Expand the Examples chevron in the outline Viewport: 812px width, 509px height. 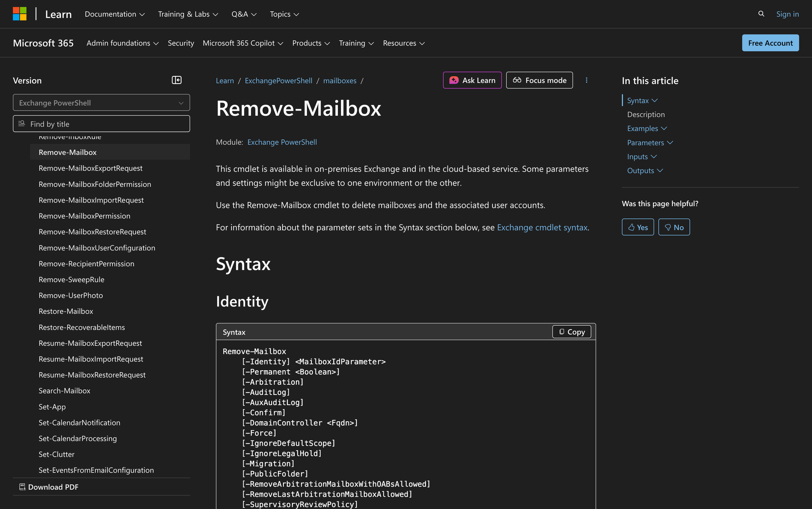point(665,128)
